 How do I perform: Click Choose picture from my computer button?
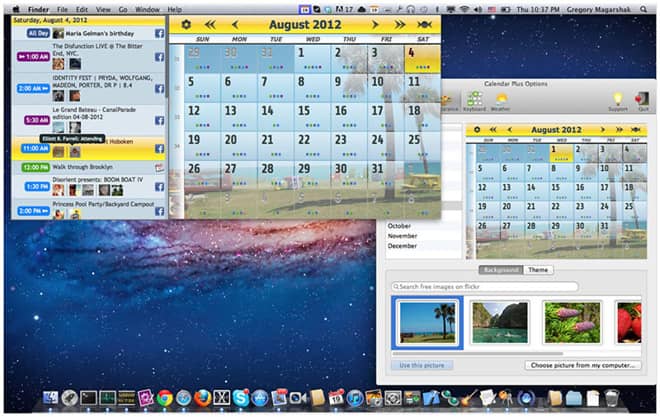[581, 366]
